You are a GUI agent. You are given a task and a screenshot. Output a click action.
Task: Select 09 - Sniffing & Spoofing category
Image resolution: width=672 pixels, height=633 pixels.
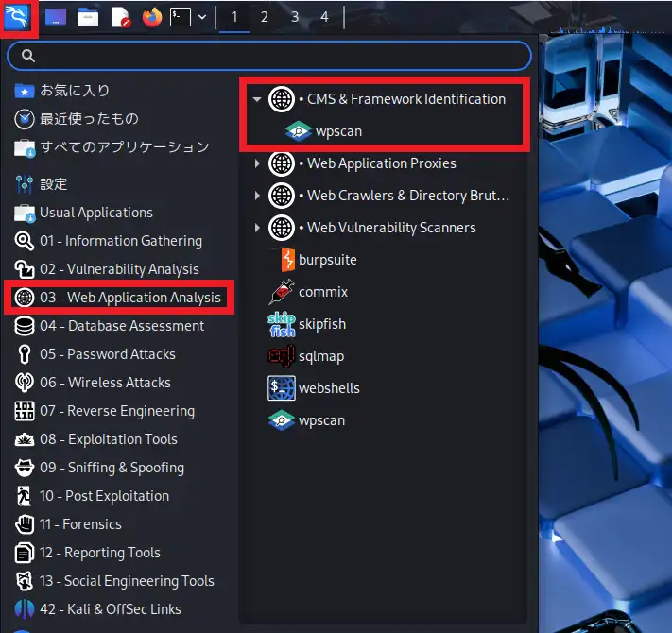point(99,468)
